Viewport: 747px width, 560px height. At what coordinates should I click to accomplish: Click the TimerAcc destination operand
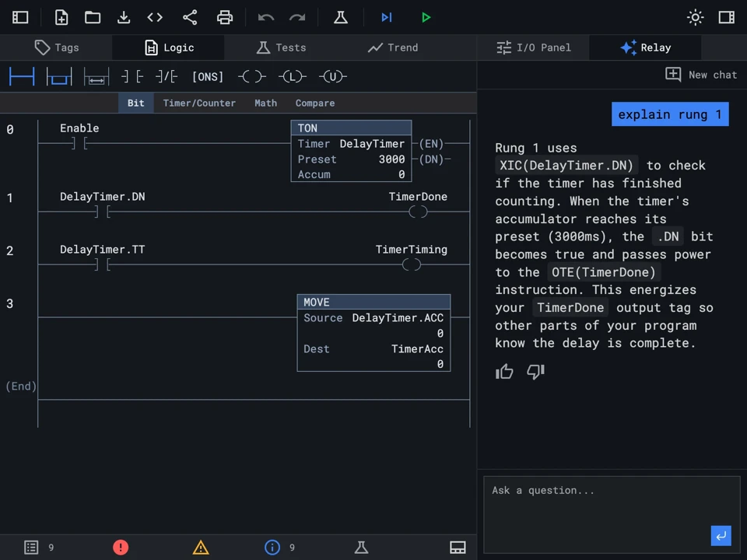tap(417, 349)
